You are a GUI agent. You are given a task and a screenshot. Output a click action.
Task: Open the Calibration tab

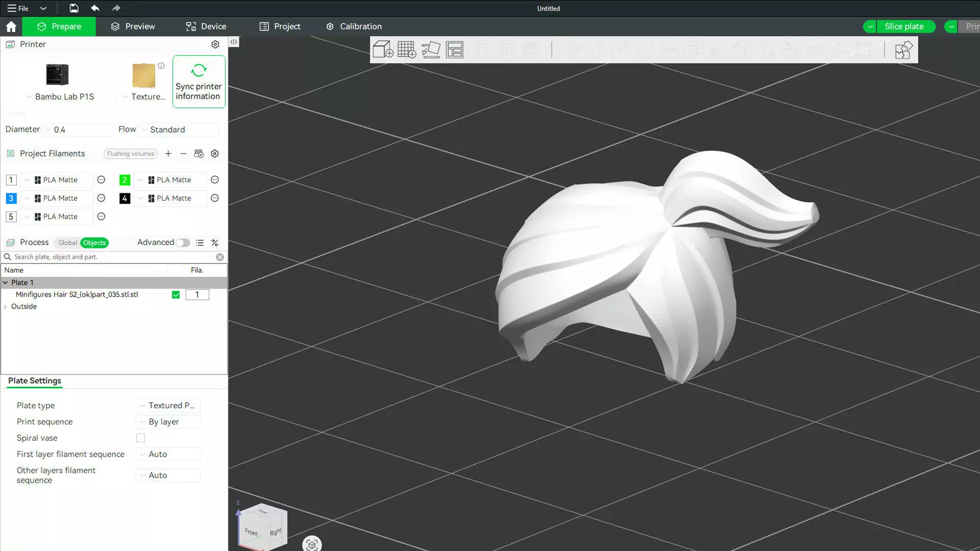point(354,27)
